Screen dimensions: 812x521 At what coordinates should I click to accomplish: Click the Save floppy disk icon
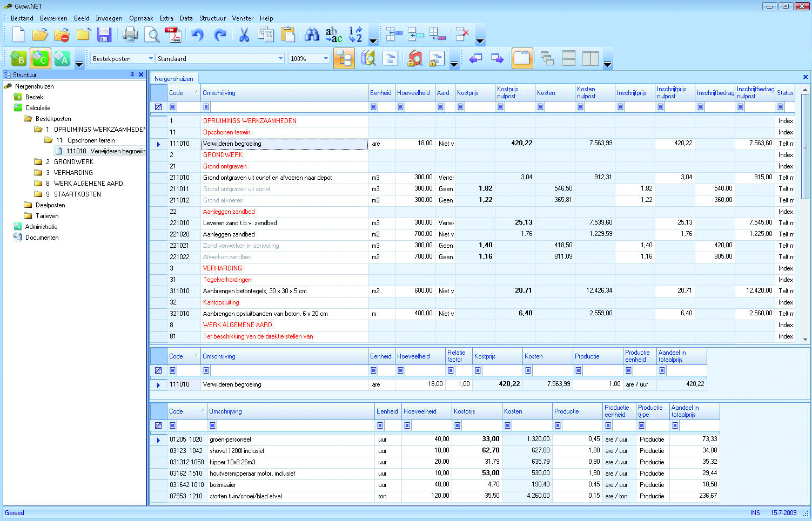[x=104, y=35]
